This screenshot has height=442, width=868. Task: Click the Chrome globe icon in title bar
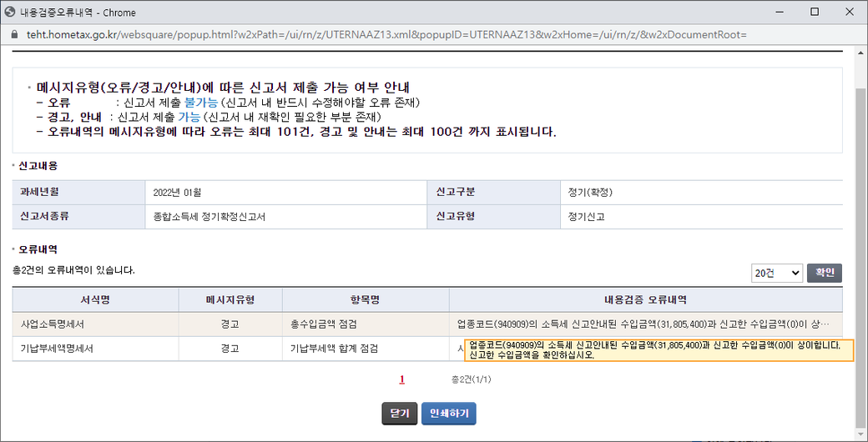(10, 13)
